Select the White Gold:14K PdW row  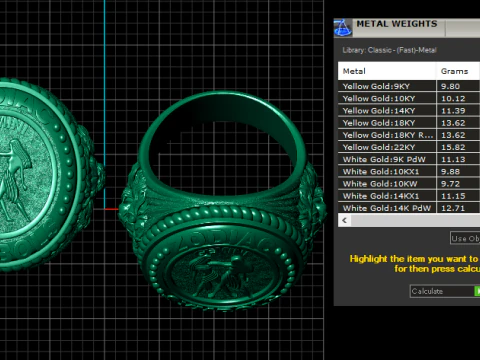pos(409,208)
